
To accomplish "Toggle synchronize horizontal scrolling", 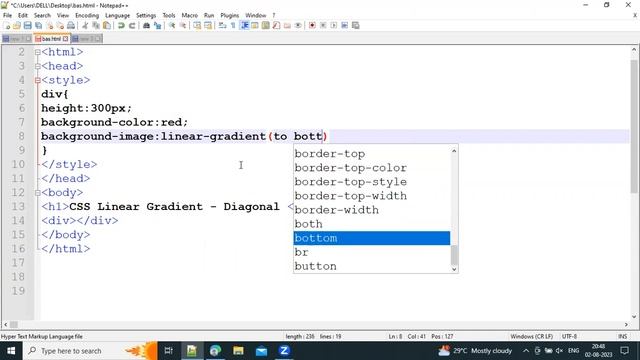I will (x=208, y=25).
